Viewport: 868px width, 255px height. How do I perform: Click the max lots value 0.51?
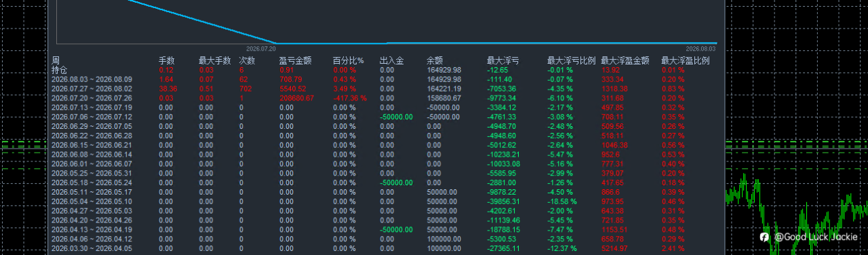[206, 89]
